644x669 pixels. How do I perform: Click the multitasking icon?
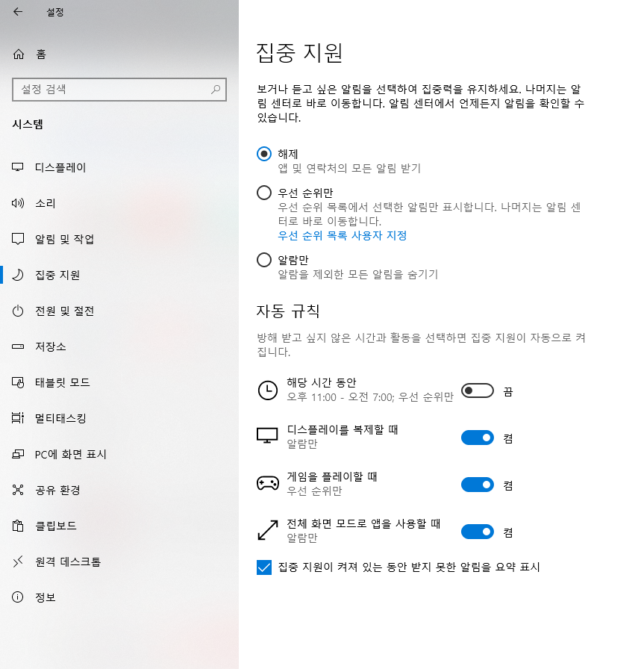[x=18, y=418]
